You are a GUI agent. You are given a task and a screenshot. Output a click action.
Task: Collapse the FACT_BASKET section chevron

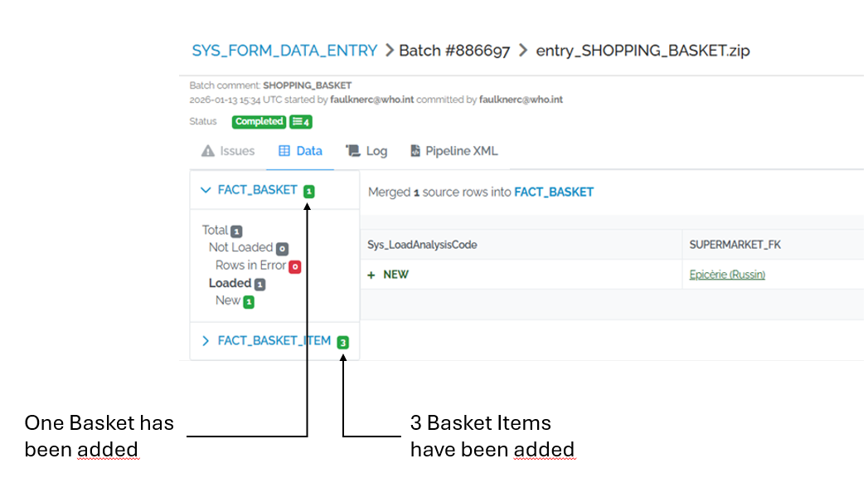[x=206, y=189]
